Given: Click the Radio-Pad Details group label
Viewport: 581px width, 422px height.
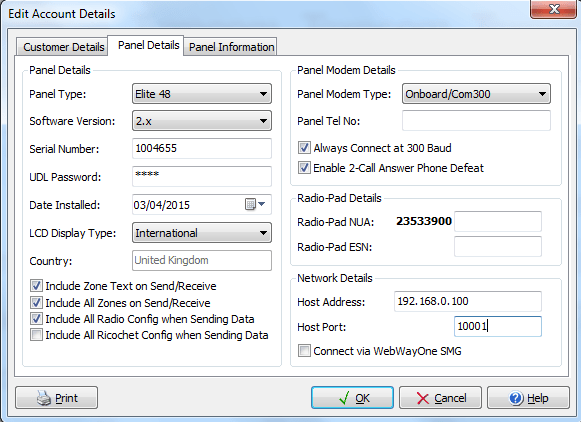Looking at the screenshot, I should (x=339, y=198).
